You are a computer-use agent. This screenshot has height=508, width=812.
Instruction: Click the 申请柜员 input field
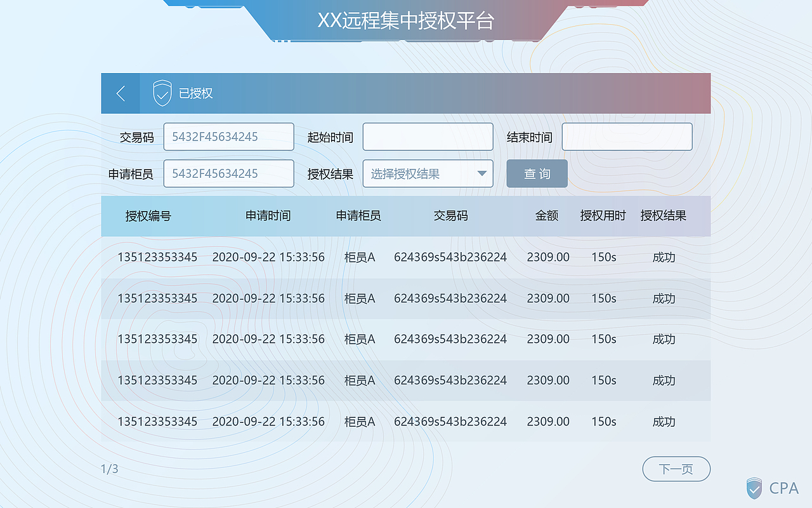228,173
